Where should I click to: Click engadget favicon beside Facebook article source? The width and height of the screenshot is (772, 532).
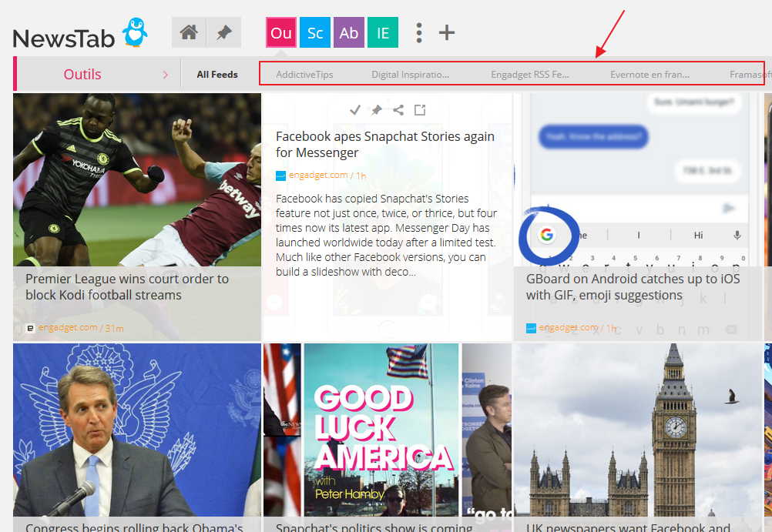click(x=280, y=176)
